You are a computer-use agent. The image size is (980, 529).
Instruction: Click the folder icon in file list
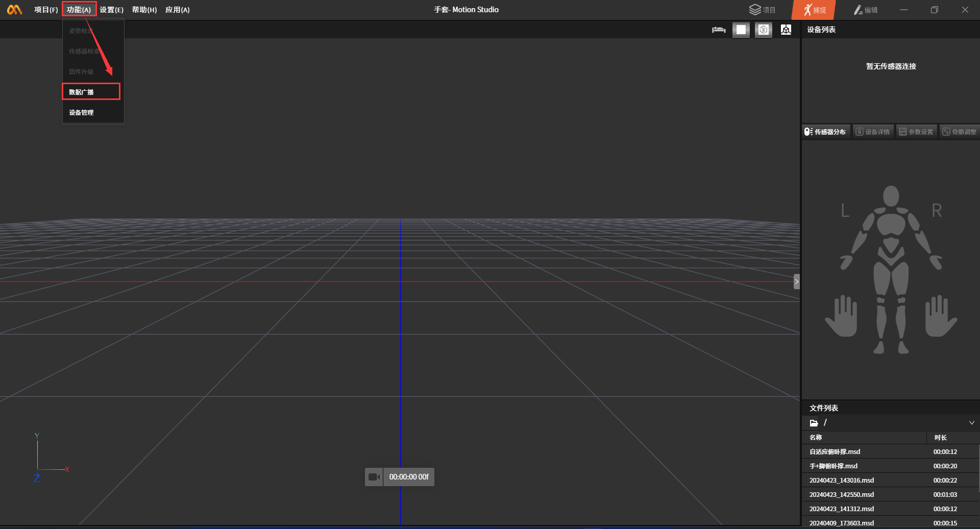click(814, 423)
